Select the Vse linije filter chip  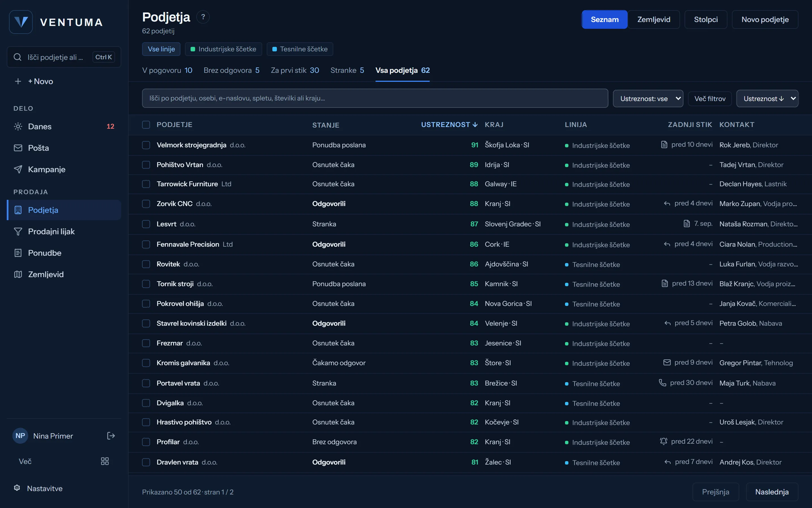click(x=161, y=49)
